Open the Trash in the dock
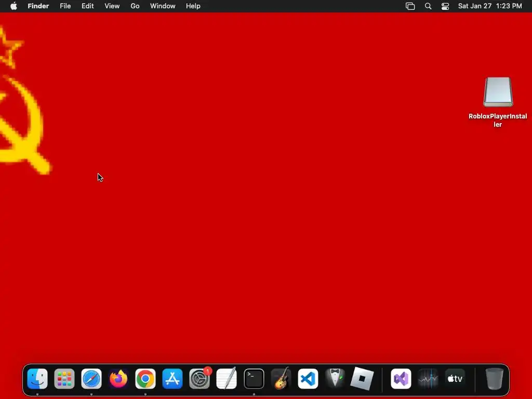 pyautogui.click(x=495, y=379)
